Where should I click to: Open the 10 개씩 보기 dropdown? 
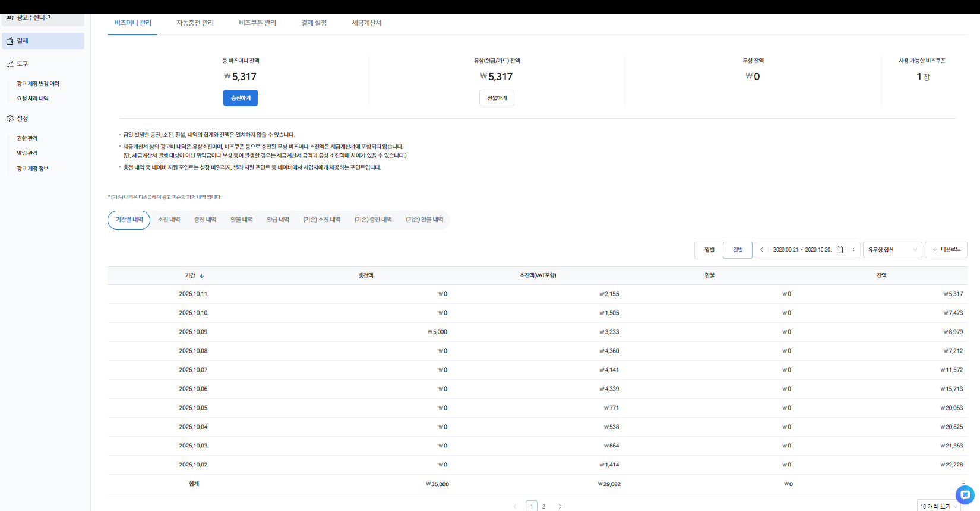[939, 506]
